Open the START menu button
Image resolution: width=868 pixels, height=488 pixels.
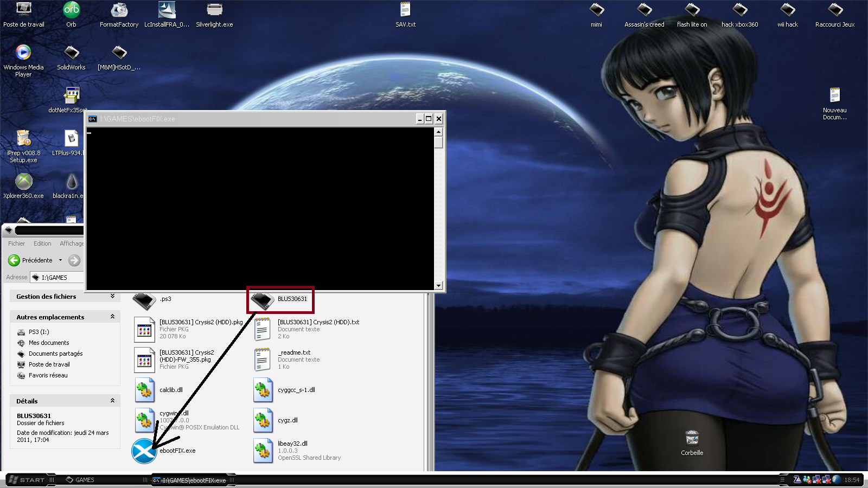27,480
